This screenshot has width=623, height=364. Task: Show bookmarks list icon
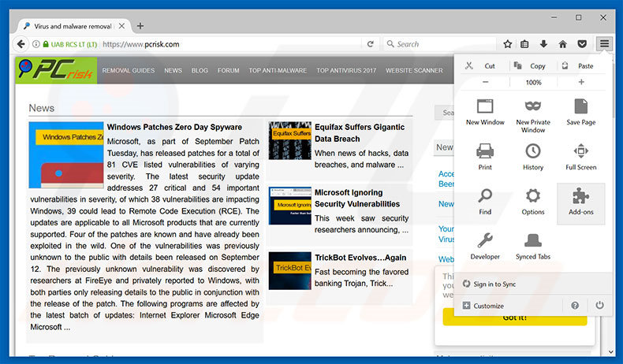click(x=524, y=44)
